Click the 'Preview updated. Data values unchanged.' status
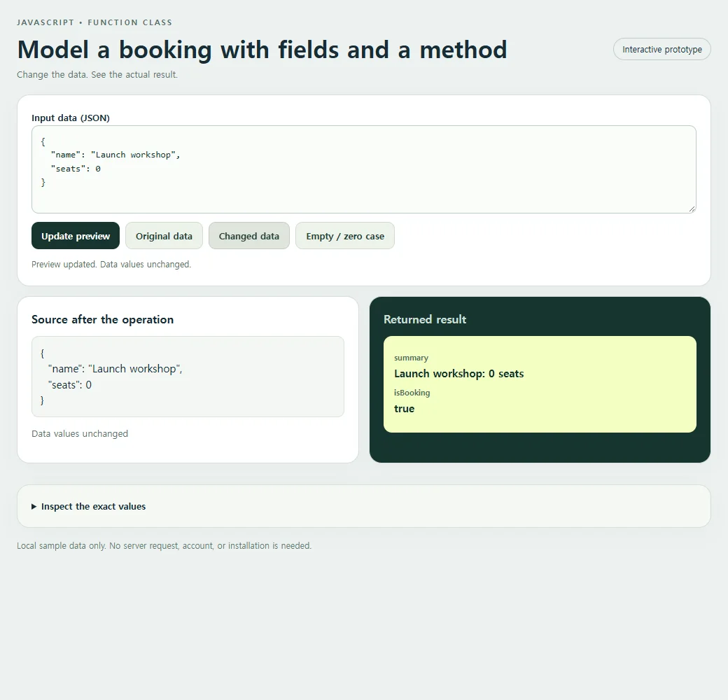The width and height of the screenshot is (728, 700). (111, 264)
